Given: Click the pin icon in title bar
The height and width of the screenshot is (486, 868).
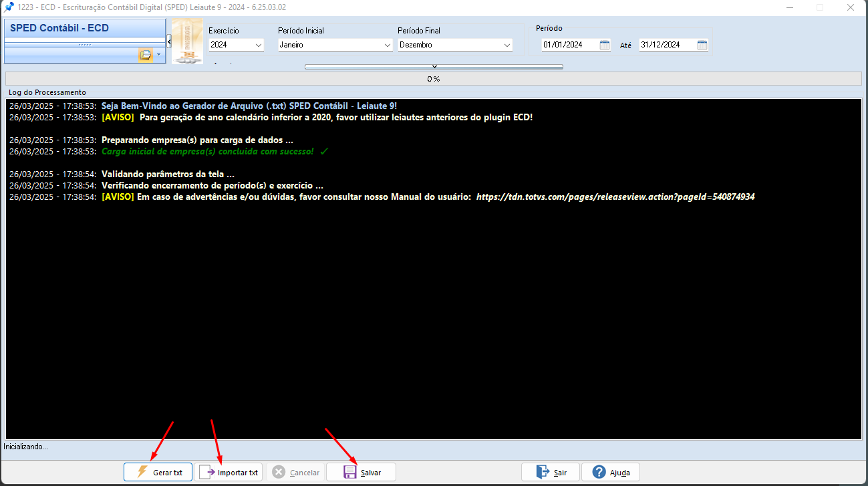Looking at the screenshot, I should pyautogui.click(x=9, y=7).
